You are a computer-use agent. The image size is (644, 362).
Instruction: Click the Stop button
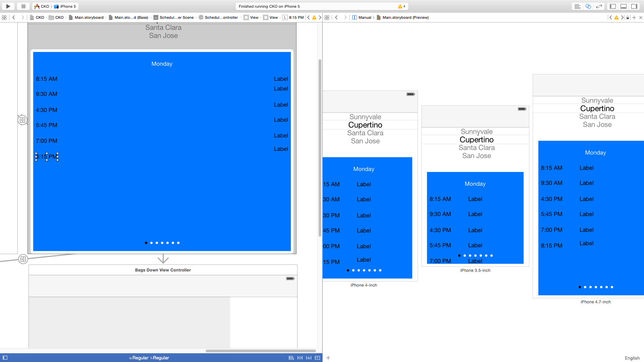pyautogui.click(x=23, y=6)
